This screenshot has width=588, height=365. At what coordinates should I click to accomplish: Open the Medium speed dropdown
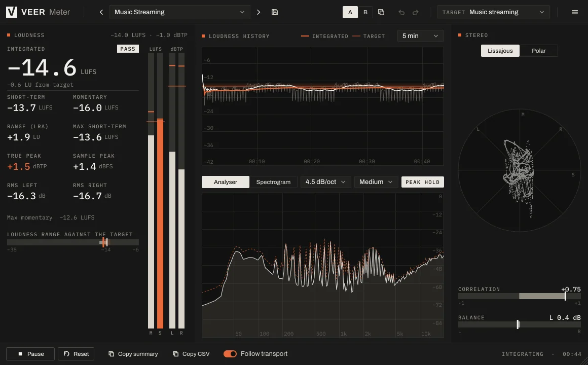click(376, 182)
